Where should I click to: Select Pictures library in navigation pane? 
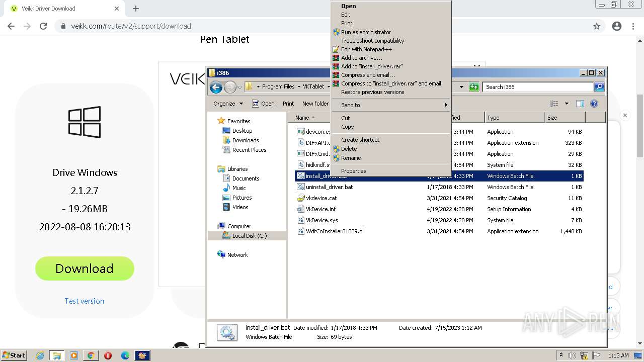click(242, 198)
